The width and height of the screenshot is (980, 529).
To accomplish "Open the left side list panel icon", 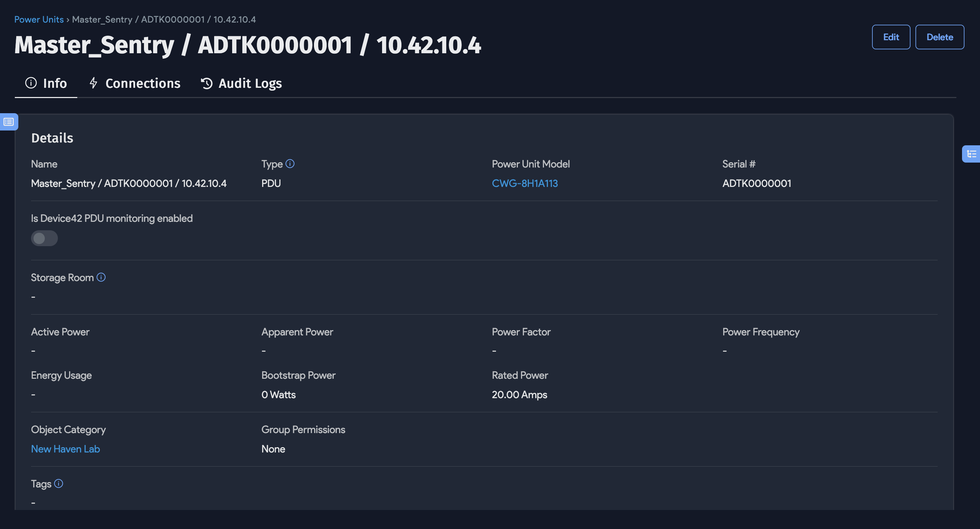I will coord(8,122).
